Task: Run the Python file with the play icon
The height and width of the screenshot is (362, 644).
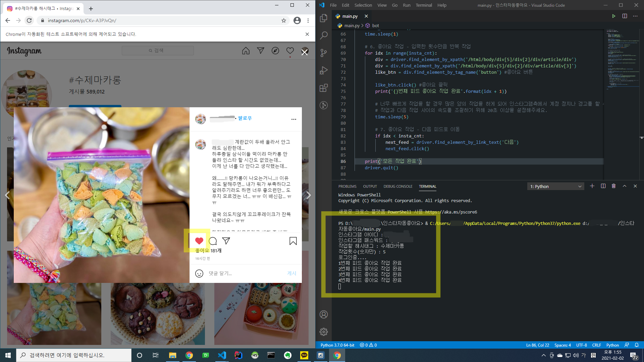Action: coord(613,16)
